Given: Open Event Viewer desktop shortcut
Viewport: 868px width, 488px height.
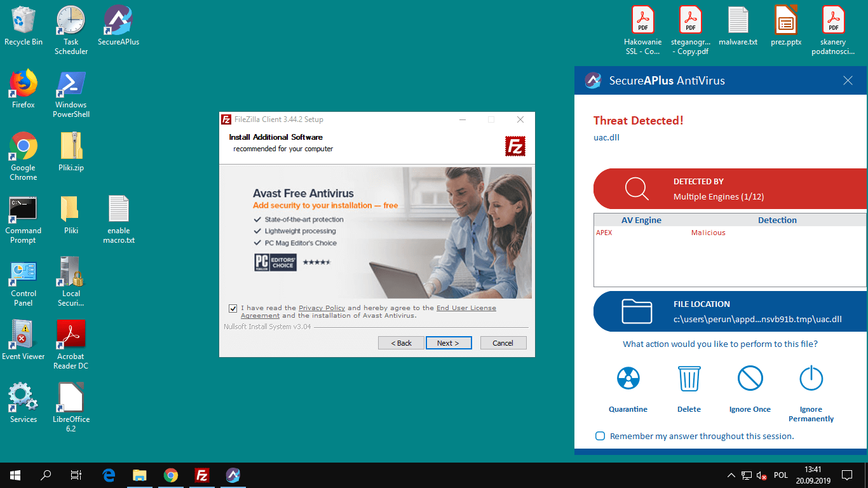Looking at the screenshot, I should tap(24, 340).
